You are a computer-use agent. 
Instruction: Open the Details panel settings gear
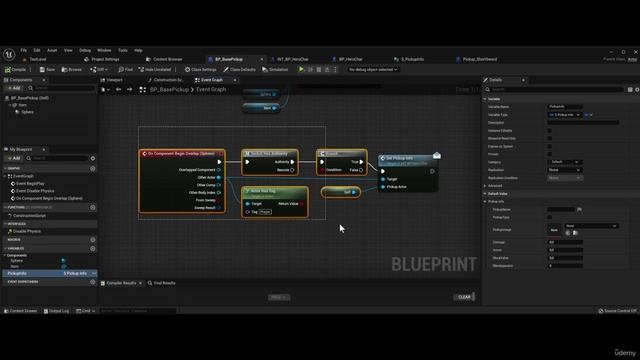coord(637,89)
